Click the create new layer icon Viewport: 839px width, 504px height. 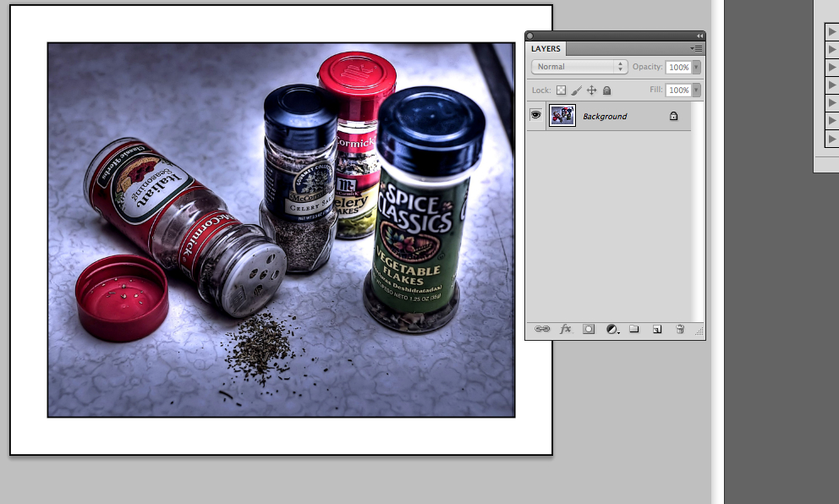656,329
